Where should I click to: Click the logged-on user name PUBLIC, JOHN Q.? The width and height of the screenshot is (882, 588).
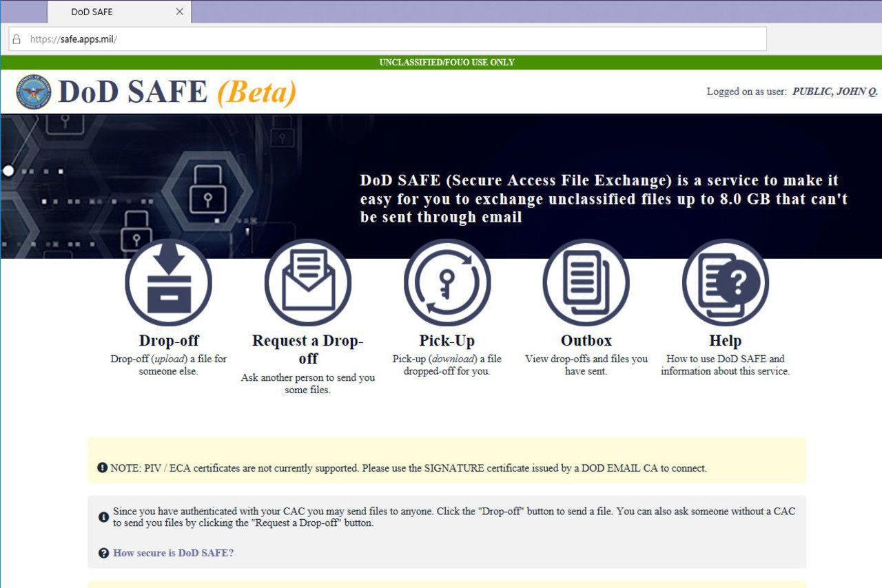[834, 92]
